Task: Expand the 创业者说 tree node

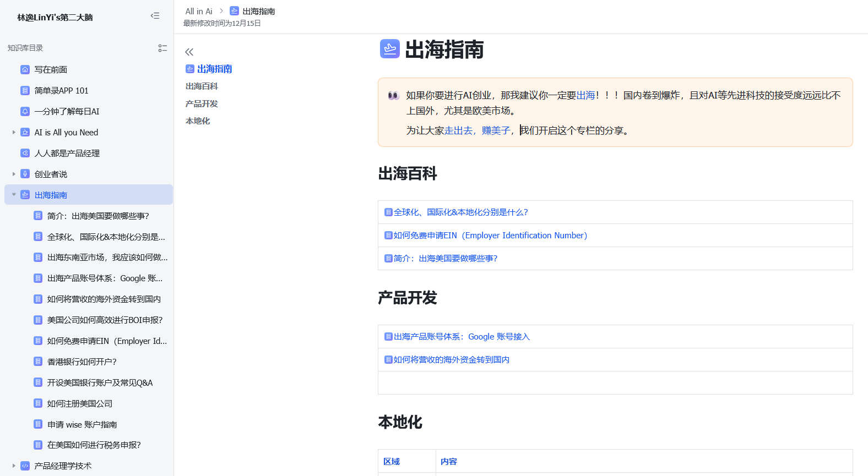Action: [x=14, y=174]
